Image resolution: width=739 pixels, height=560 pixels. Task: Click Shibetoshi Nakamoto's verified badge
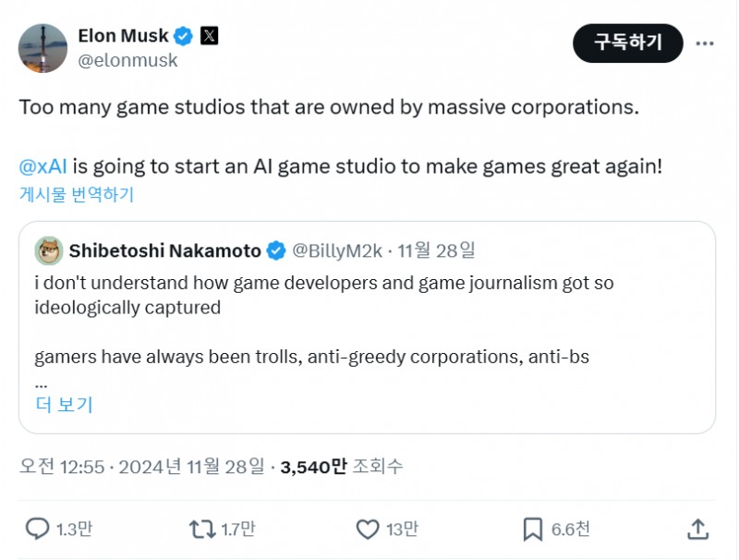coord(276,250)
